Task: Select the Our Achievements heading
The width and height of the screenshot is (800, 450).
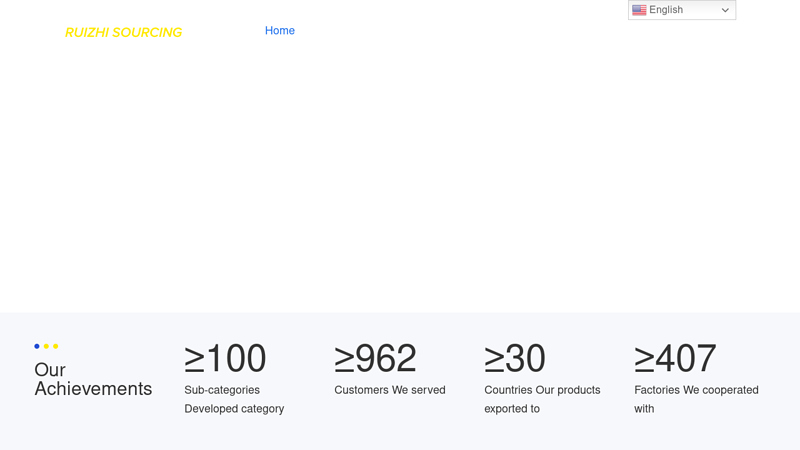Action: click(93, 379)
